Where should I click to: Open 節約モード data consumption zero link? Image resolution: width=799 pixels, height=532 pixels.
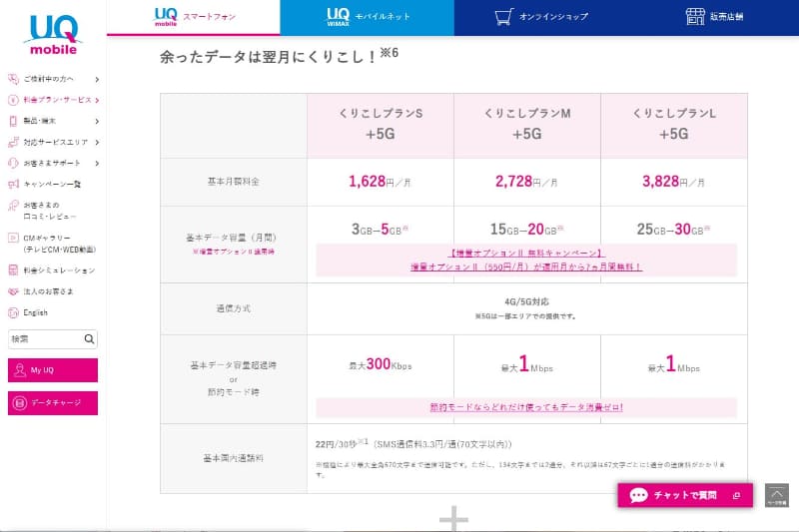click(526, 407)
